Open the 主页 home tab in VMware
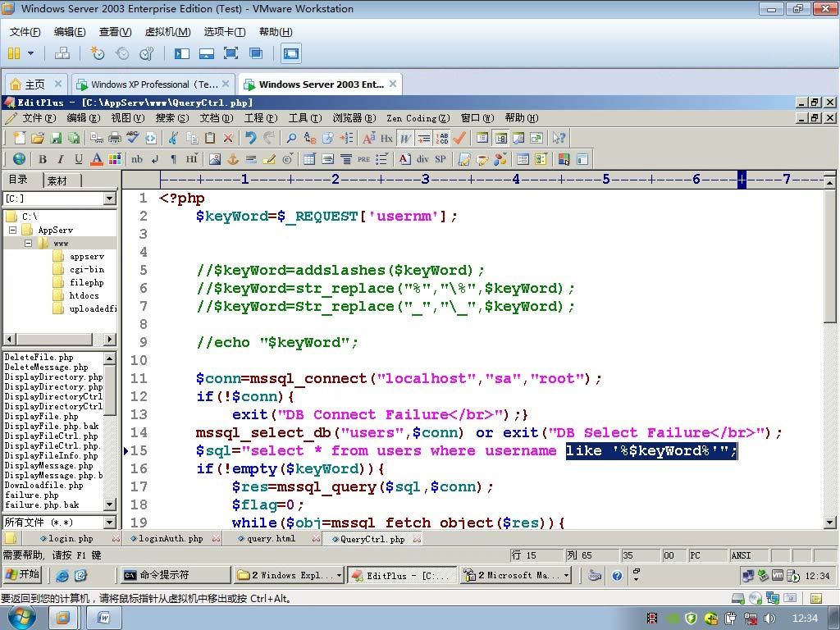The image size is (840, 630). pyautogui.click(x=36, y=84)
